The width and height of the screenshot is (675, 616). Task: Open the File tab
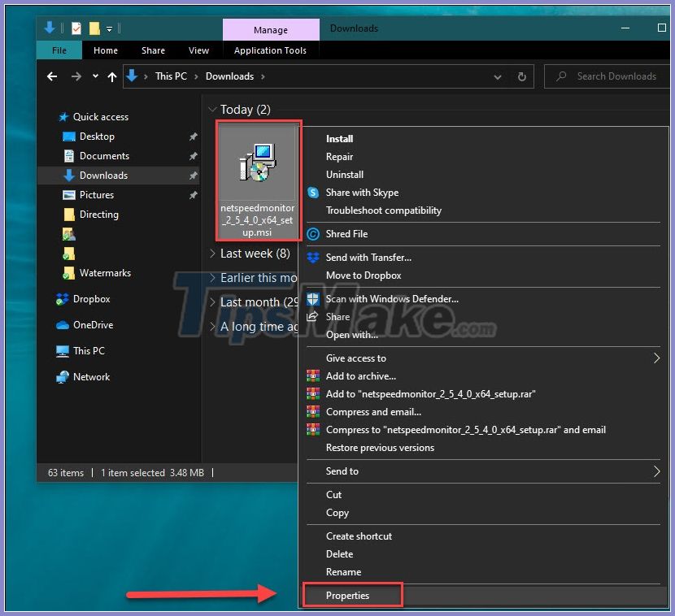(x=59, y=50)
